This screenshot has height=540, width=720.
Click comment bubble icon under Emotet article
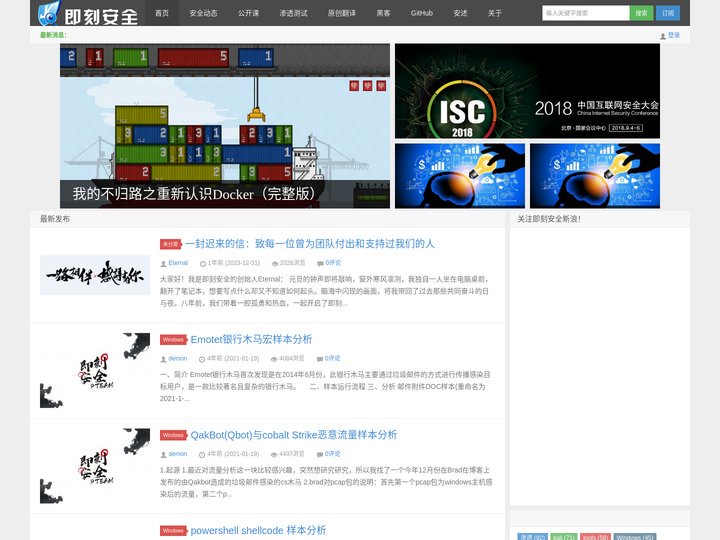point(320,359)
